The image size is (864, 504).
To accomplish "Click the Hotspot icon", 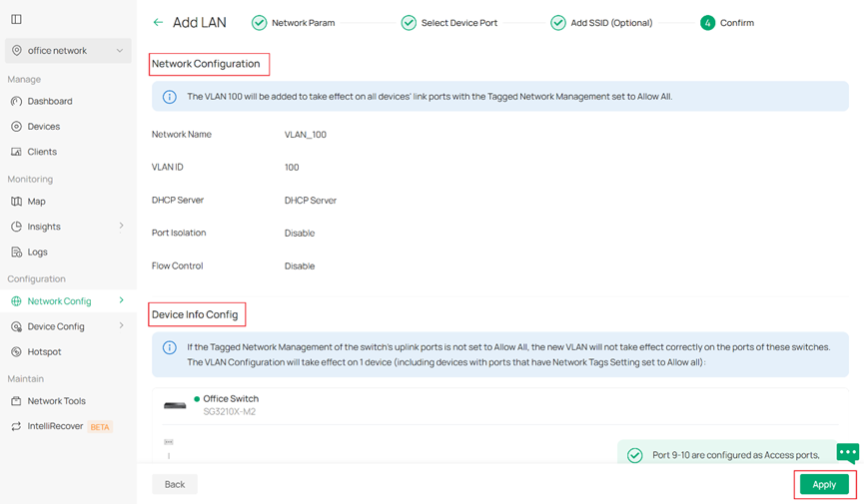I will 17,352.
